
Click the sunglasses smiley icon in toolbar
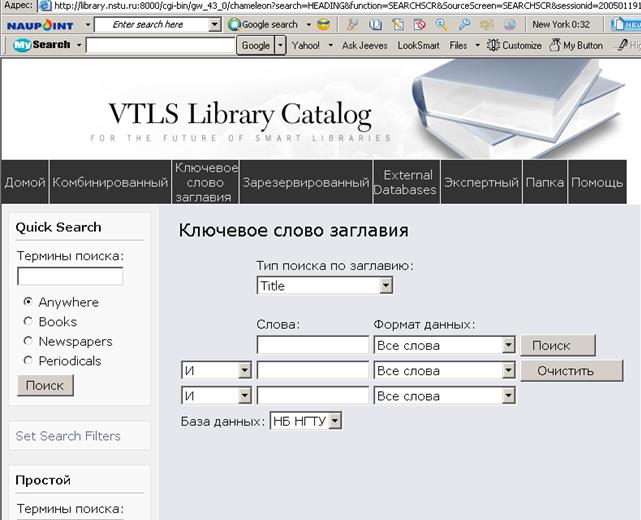tap(324, 24)
